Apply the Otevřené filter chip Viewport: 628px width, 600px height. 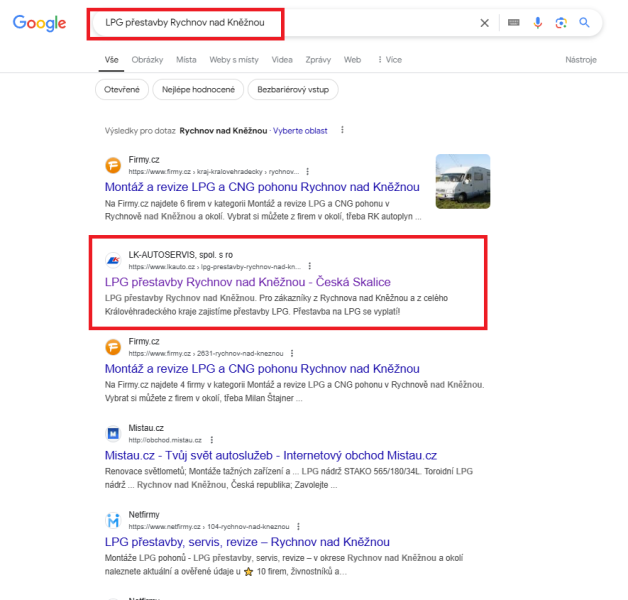[122, 89]
